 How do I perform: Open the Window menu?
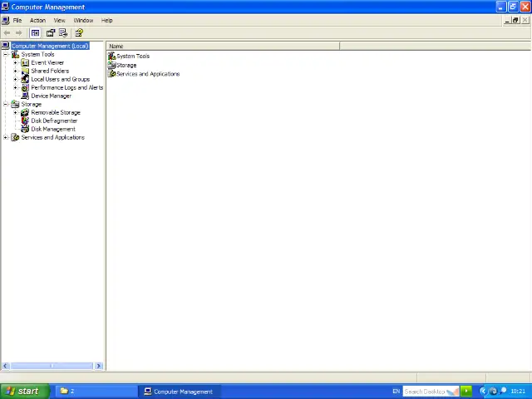pos(83,20)
